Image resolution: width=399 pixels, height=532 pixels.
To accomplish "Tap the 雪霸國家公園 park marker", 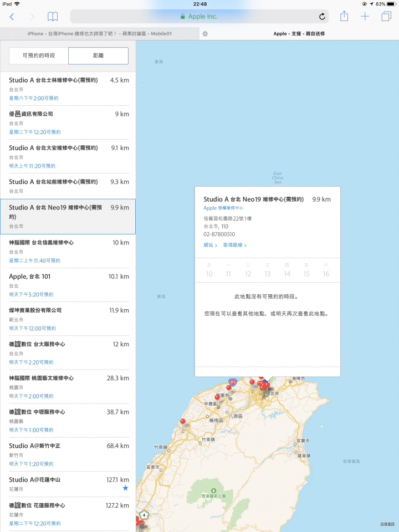I will pos(214,490).
